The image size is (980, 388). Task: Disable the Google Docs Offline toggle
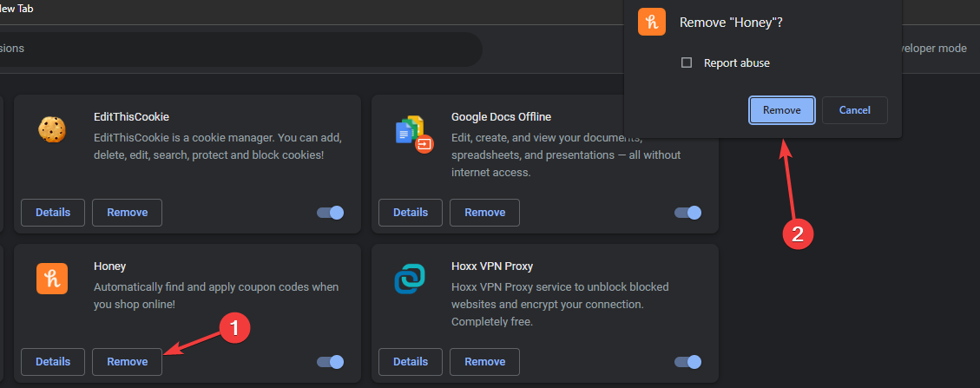[x=687, y=213]
